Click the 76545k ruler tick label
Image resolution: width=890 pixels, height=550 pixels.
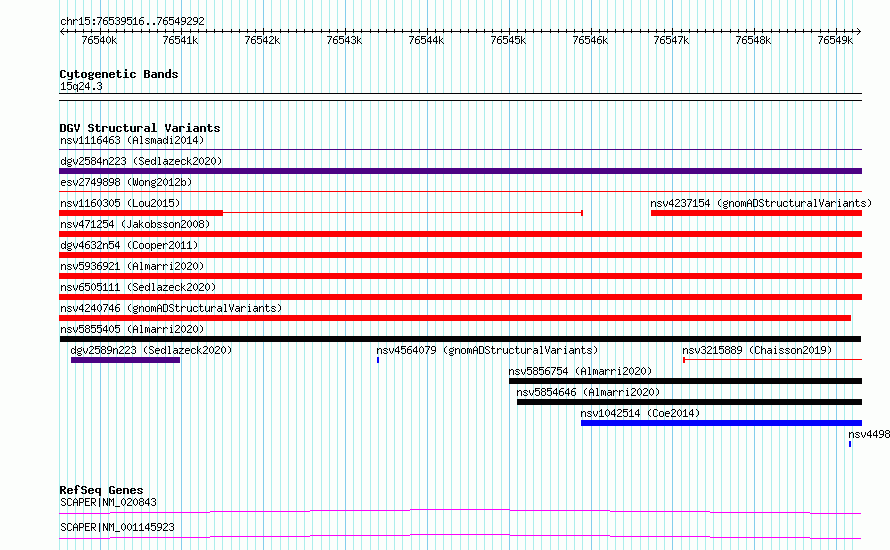click(508, 40)
